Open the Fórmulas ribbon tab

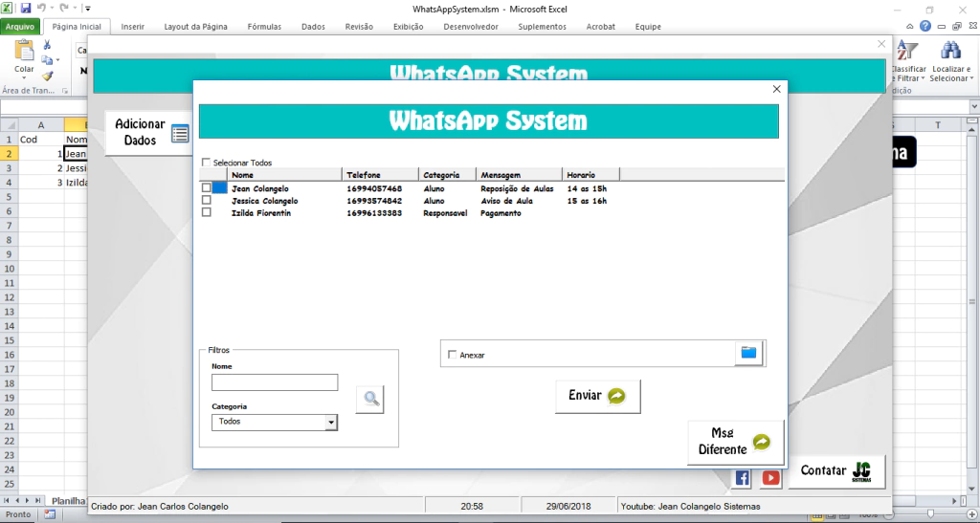coord(262,27)
